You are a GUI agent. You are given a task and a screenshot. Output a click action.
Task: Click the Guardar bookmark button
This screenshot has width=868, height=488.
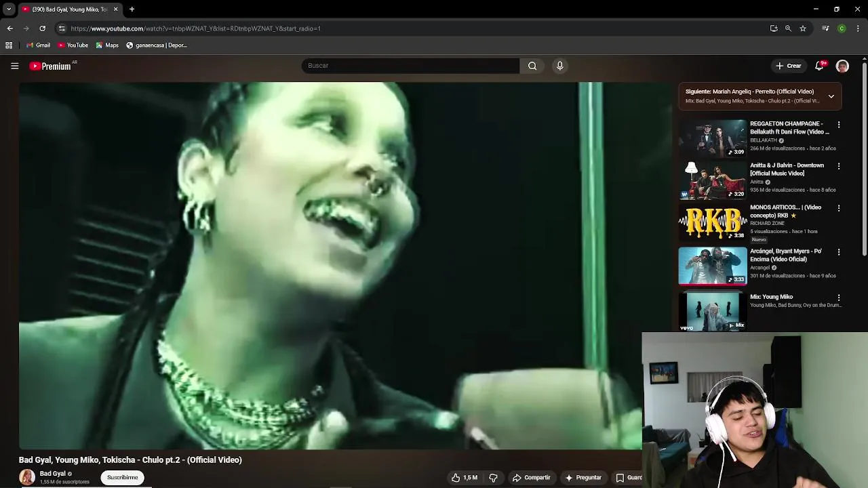click(x=627, y=478)
